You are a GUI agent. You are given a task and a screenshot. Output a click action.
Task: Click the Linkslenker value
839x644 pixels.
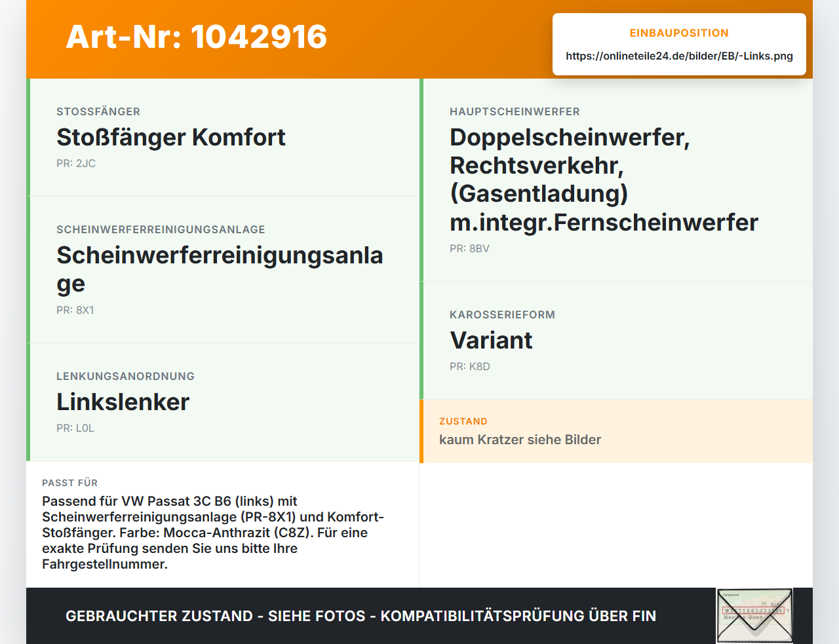[x=123, y=402]
